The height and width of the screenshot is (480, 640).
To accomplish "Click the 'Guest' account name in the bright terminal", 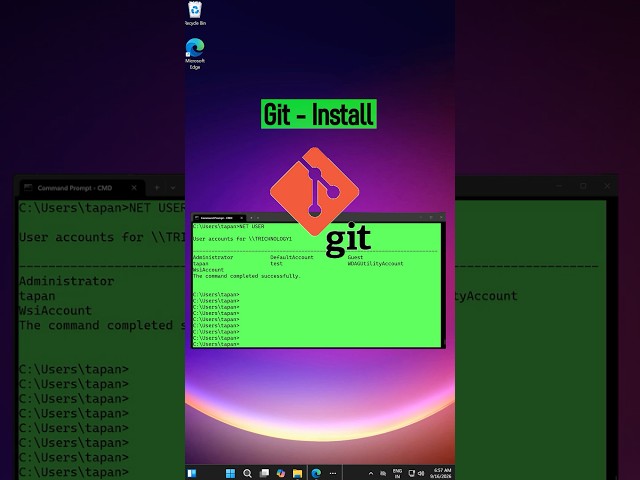I will [355, 257].
